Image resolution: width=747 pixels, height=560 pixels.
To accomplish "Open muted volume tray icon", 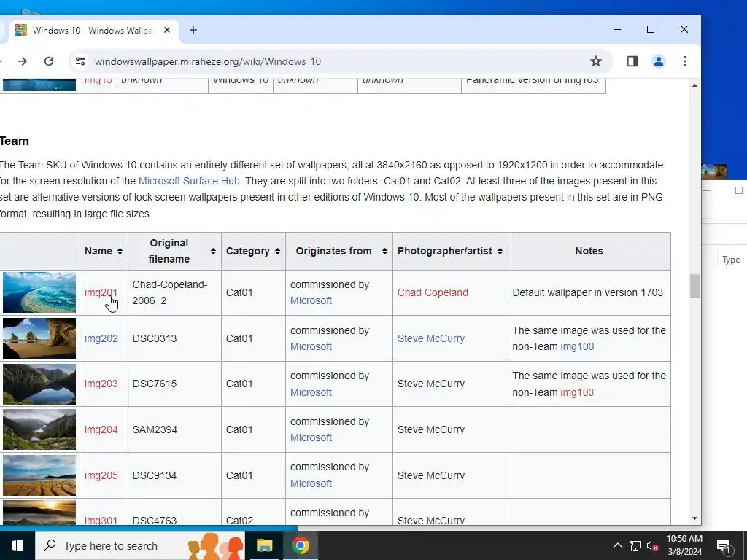I will point(653,546).
